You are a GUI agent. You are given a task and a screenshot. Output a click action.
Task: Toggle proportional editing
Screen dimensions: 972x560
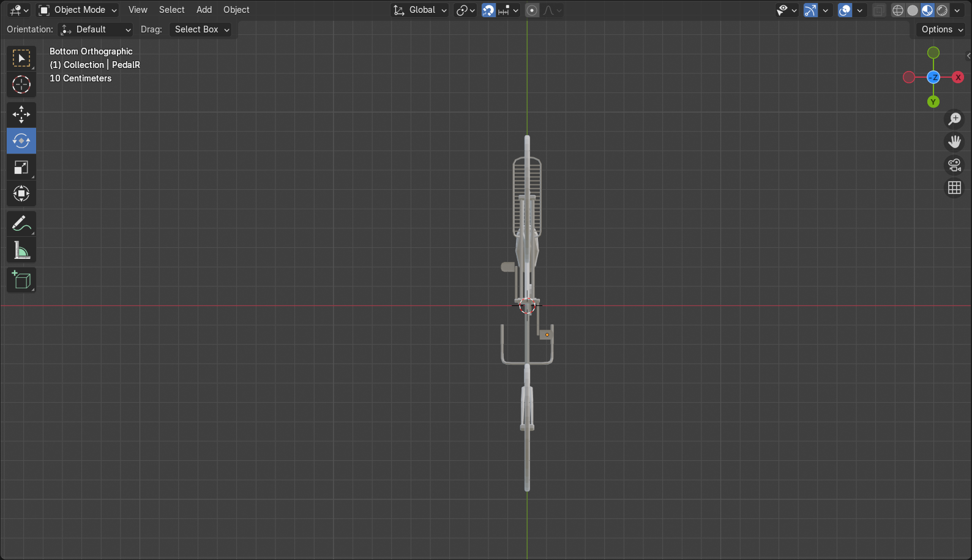(532, 10)
